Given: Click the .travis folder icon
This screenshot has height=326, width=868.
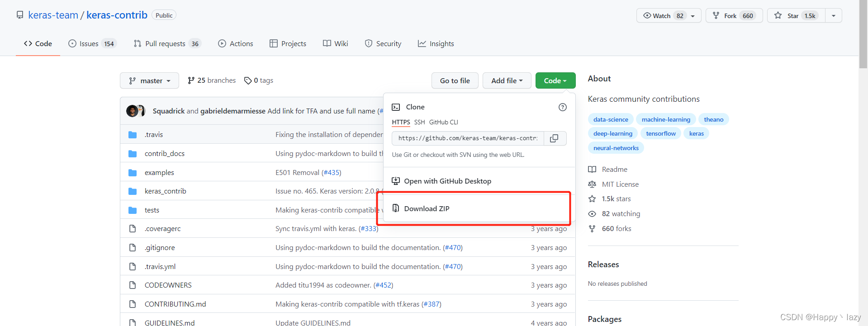Looking at the screenshot, I should 133,135.
